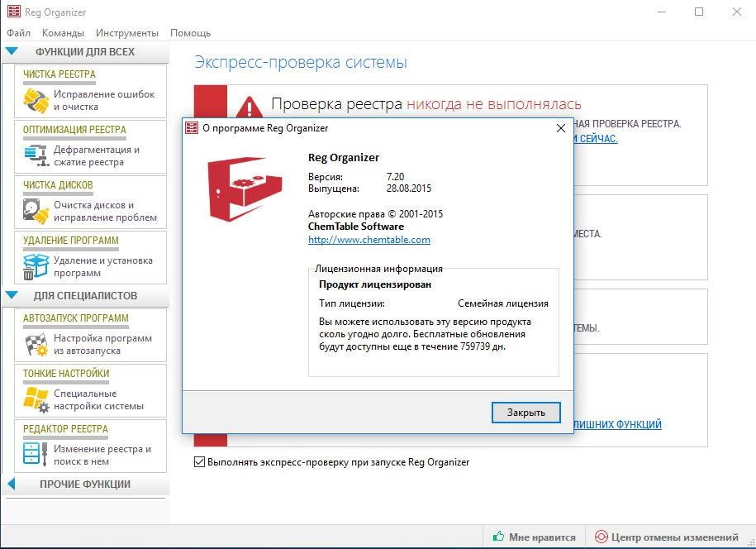This screenshot has height=549, width=756.
Task: Select ТОНКИЕ НАСТРОЙКИ heading
Action: (x=66, y=374)
